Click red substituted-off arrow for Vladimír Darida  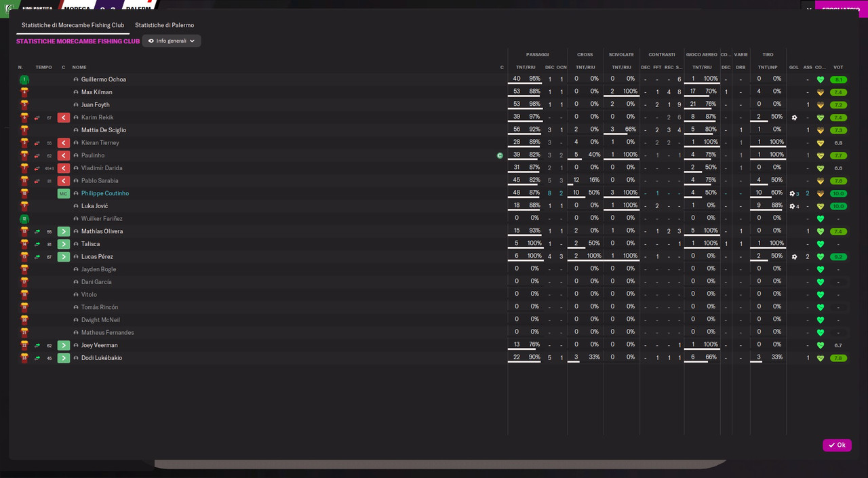click(x=64, y=168)
